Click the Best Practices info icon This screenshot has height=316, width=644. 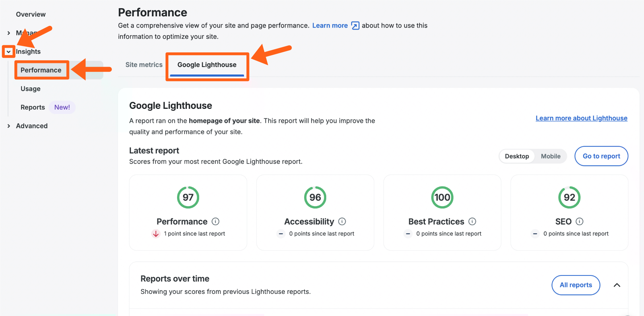[x=472, y=221]
